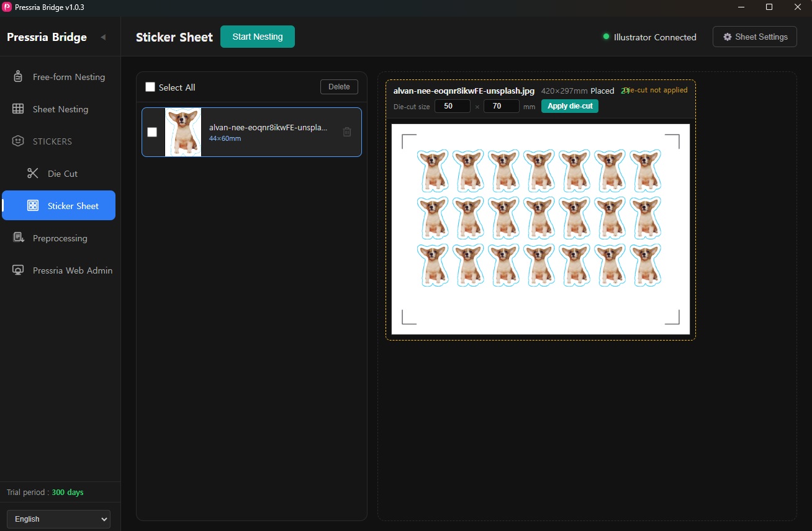Click the gear icon in Sheet Settings
This screenshot has width=812, height=531.
(728, 37)
